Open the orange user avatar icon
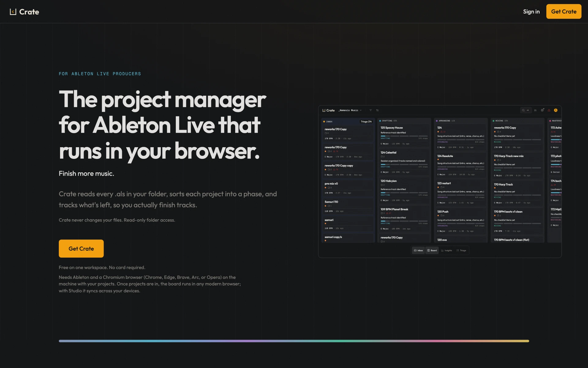588x368 pixels. tap(556, 110)
